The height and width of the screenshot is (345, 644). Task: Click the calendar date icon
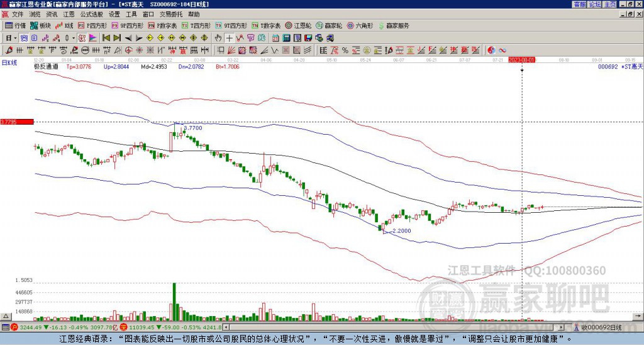coord(275,38)
